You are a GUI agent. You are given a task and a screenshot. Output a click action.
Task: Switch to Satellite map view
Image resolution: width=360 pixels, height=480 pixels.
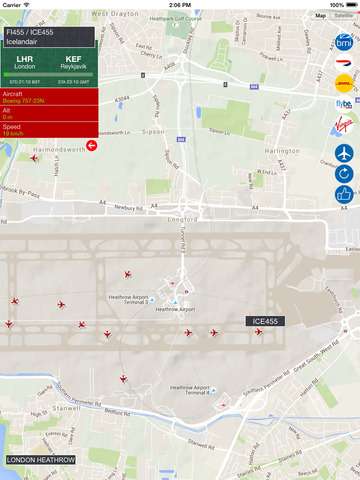click(x=344, y=16)
